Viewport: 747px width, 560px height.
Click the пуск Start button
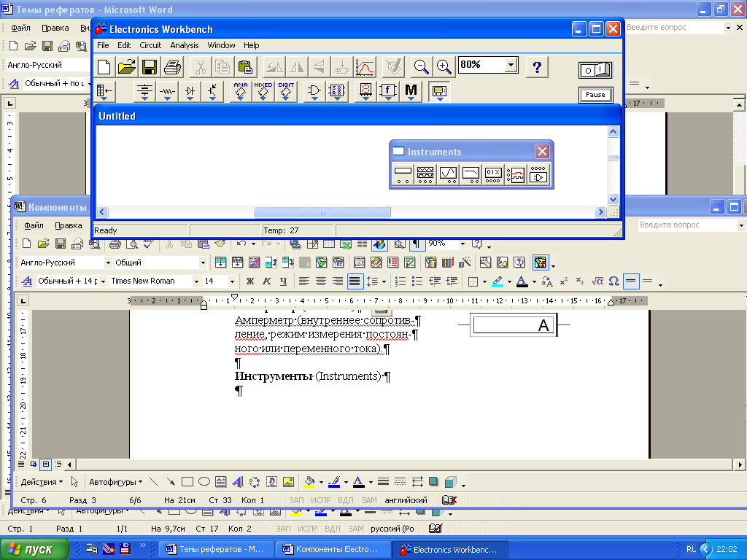[x=34, y=549]
